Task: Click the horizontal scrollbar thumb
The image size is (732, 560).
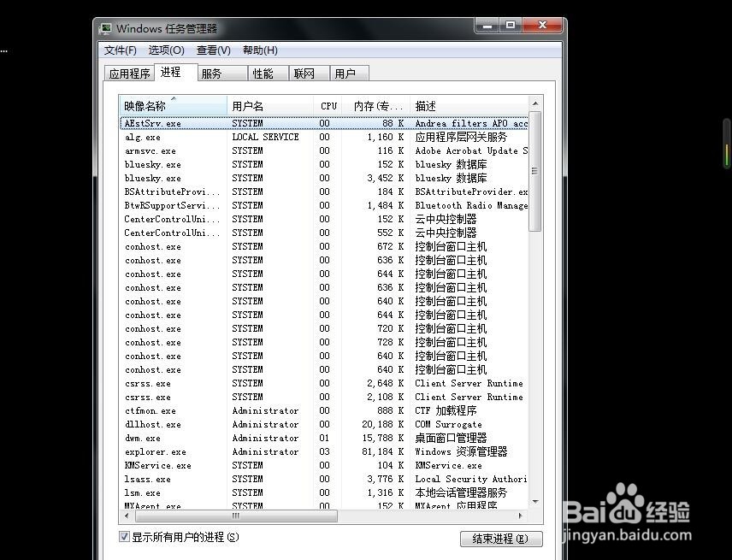Action: (x=236, y=516)
